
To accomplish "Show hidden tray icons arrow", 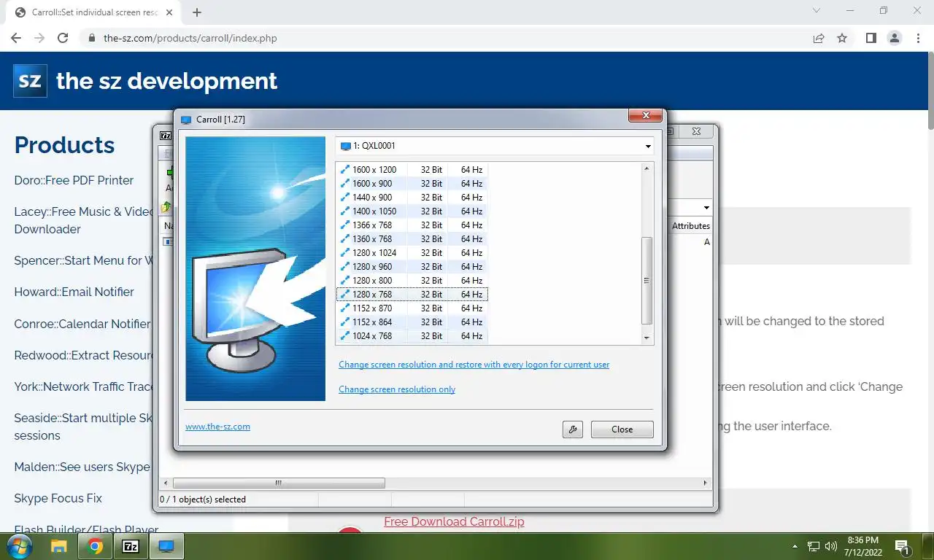I will click(x=795, y=546).
